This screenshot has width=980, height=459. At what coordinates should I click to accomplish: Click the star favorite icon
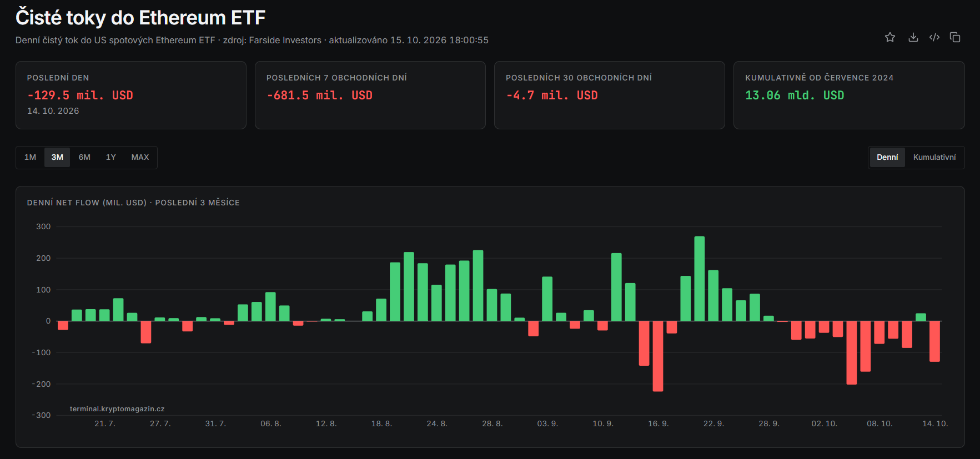890,37
